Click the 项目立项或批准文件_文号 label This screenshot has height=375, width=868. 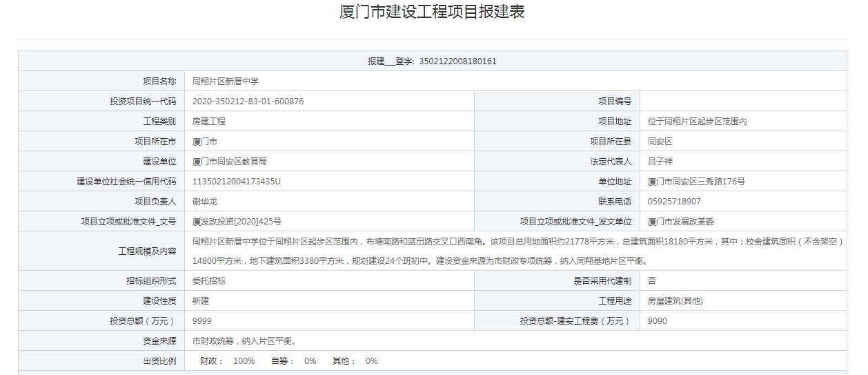coord(128,222)
